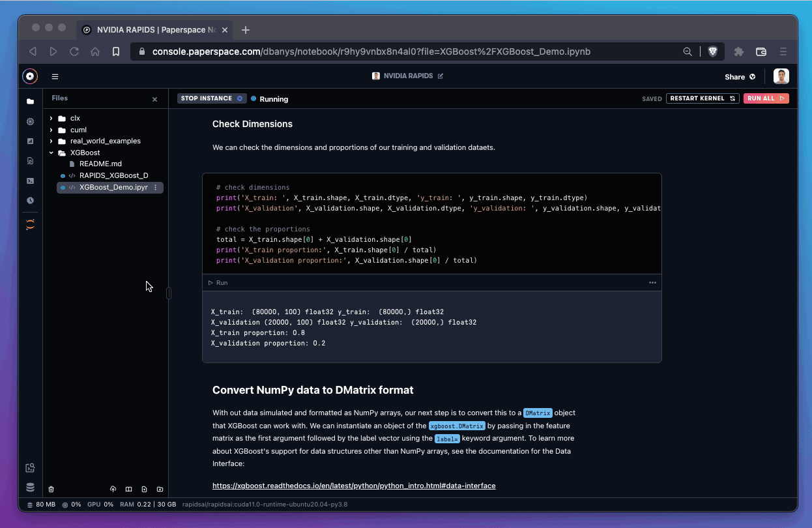Click the browser zoom magnifier icon
This screenshot has width=812, height=528.
tap(688, 51)
